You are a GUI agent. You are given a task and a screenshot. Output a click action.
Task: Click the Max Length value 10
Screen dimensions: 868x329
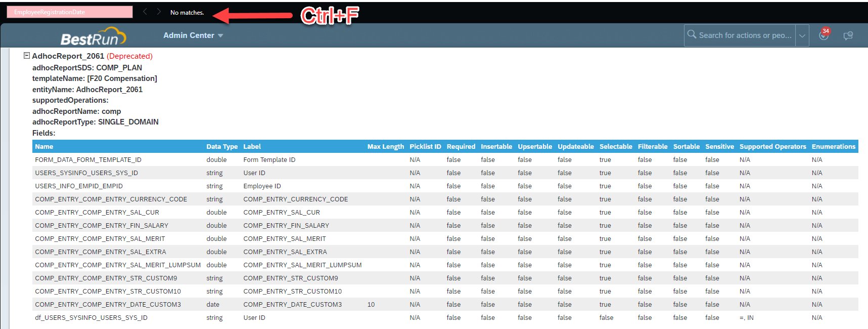coord(371,304)
